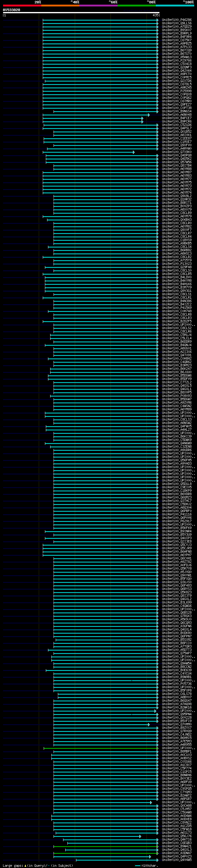Click the UniRef100_Q56FH5 label

(x=176, y=460)
